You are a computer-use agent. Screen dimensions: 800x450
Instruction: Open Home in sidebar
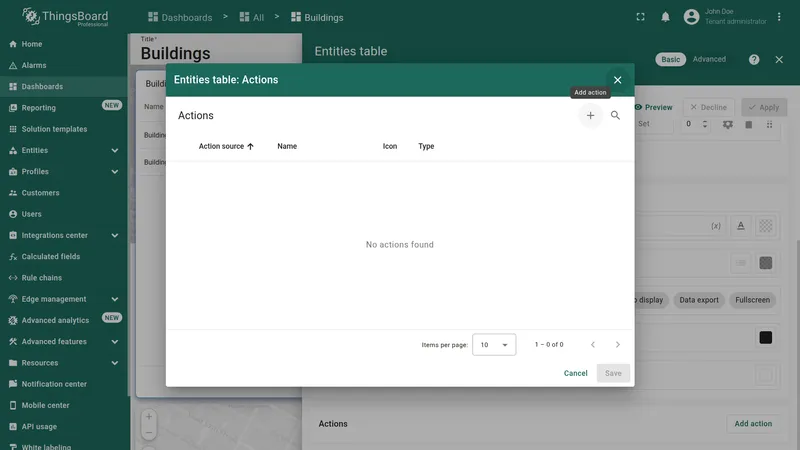point(63,44)
